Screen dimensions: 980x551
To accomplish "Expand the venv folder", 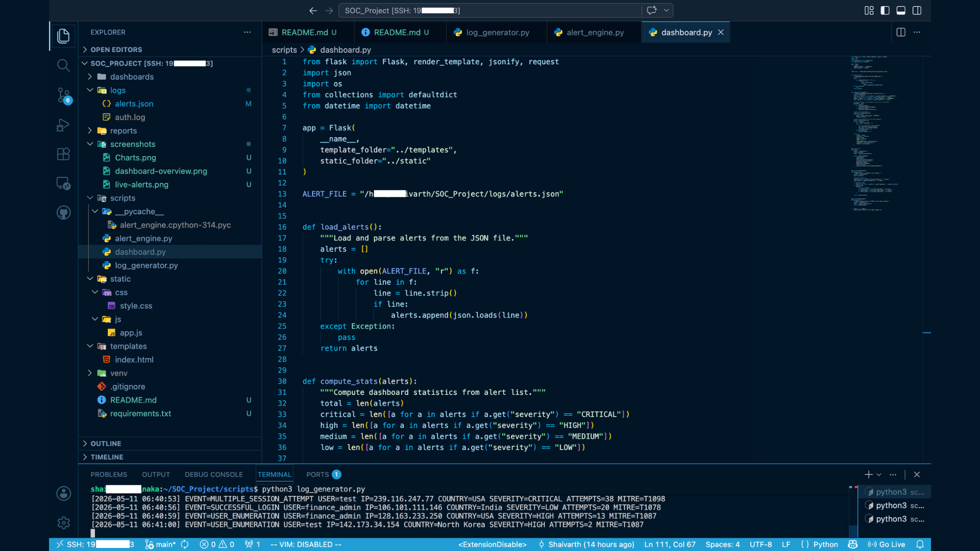I will click(119, 373).
